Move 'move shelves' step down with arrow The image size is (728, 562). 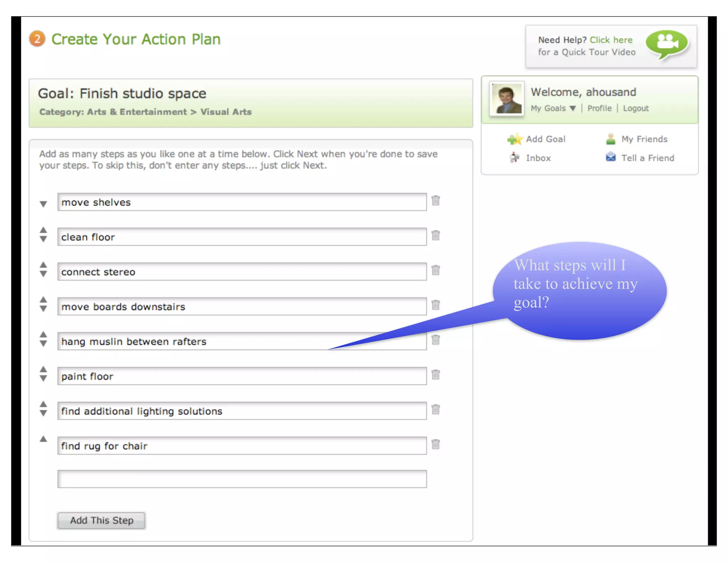[x=43, y=204]
